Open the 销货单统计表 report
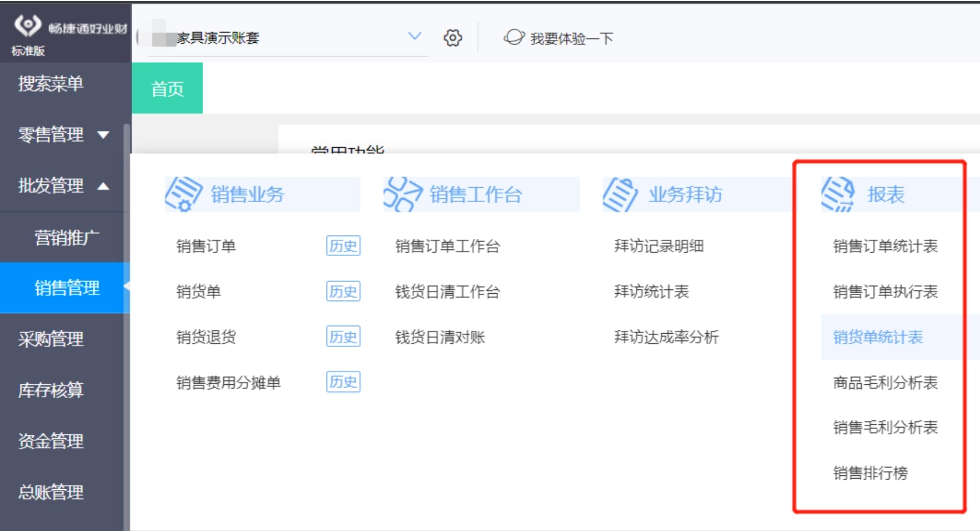 (878, 337)
